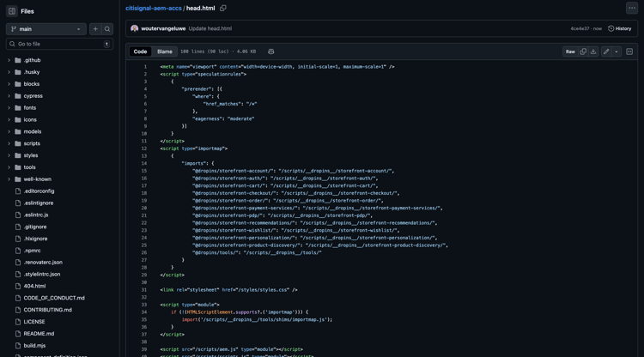Open the woutervangeluwe author link
Image resolution: width=644 pixels, height=357 pixels.
coord(163,28)
